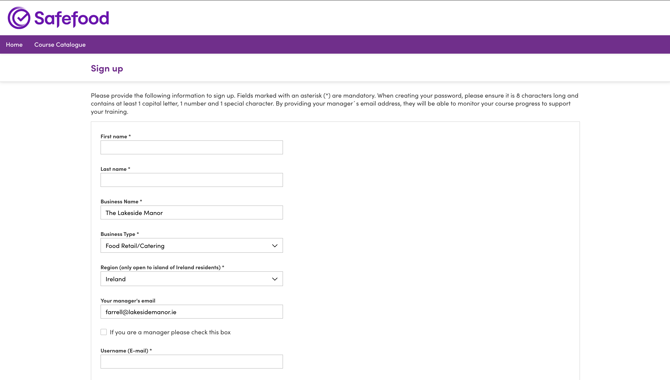Click the 'Business Type *' label

[120, 234]
